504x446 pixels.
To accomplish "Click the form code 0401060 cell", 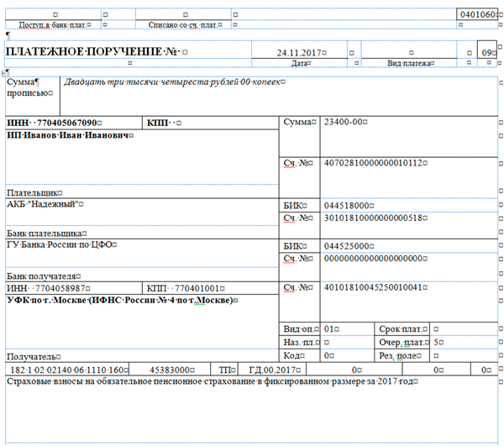I will click(x=478, y=15).
